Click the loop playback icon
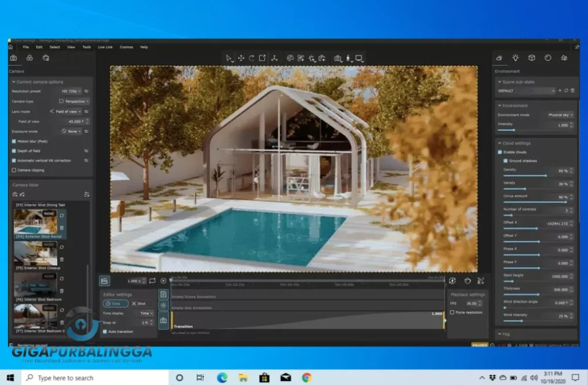 coord(152,281)
